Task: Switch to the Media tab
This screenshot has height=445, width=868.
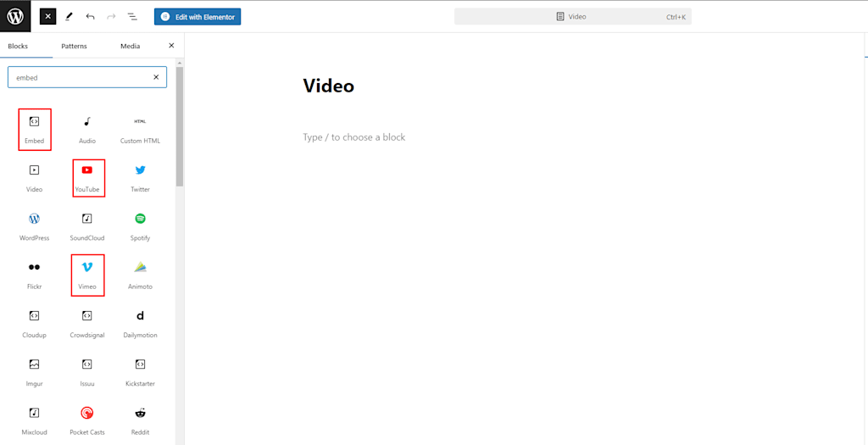Action: coord(130,46)
